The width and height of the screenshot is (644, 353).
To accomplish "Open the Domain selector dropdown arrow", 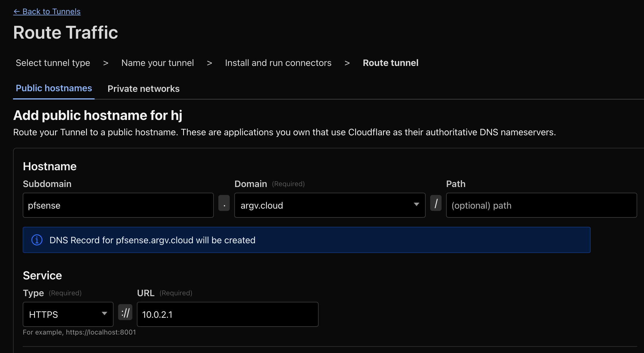I will coord(416,204).
